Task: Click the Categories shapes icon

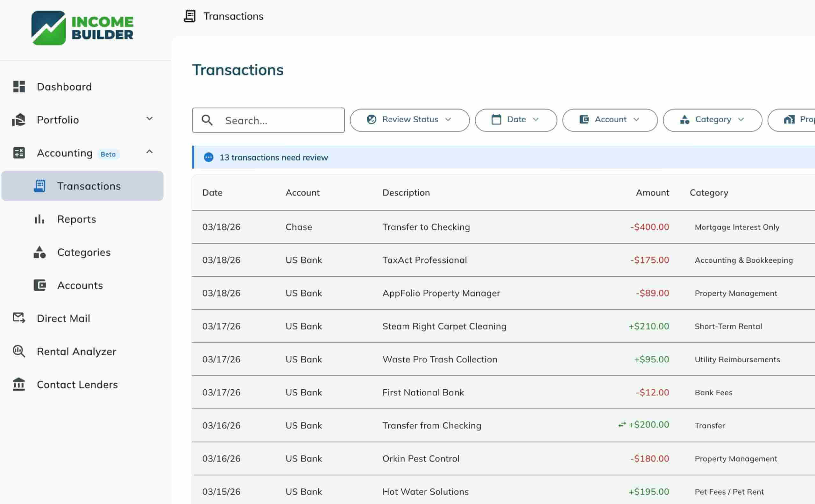Action: click(x=40, y=252)
